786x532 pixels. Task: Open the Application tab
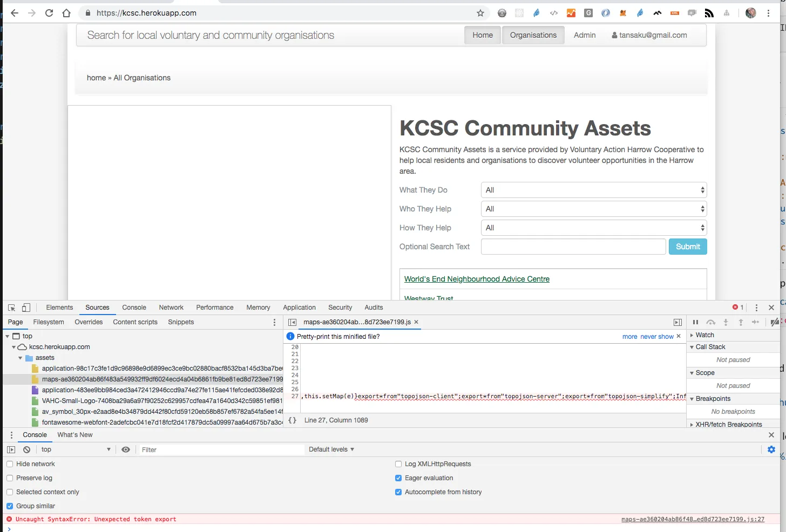coord(300,308)
